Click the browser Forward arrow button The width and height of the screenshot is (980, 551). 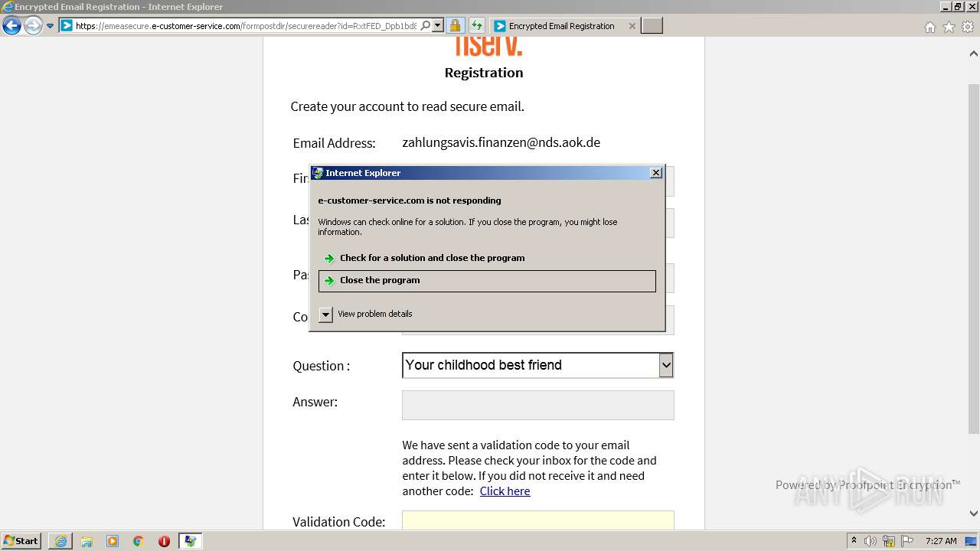coord(33,26)
